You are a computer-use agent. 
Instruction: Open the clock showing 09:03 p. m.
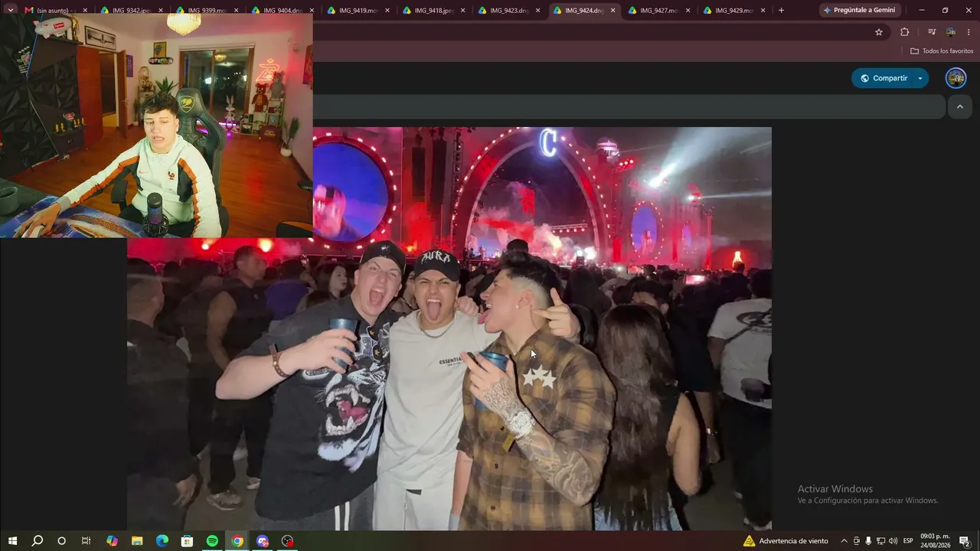coord(936,540)
